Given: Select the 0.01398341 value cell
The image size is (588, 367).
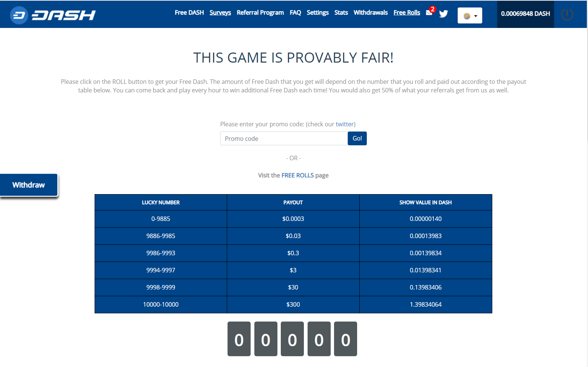Looking at the screenshot, I should click(426, 270).
